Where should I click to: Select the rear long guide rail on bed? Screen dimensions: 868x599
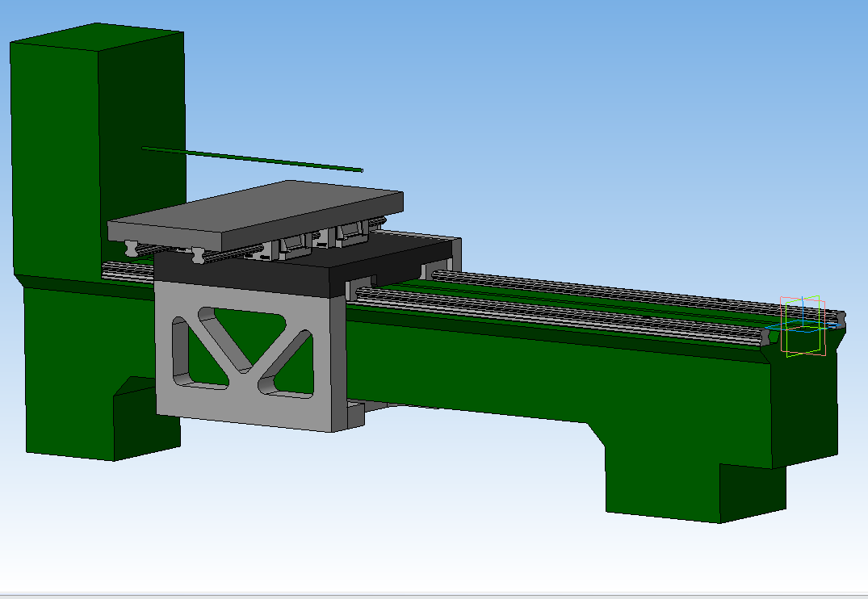point(636,298)
